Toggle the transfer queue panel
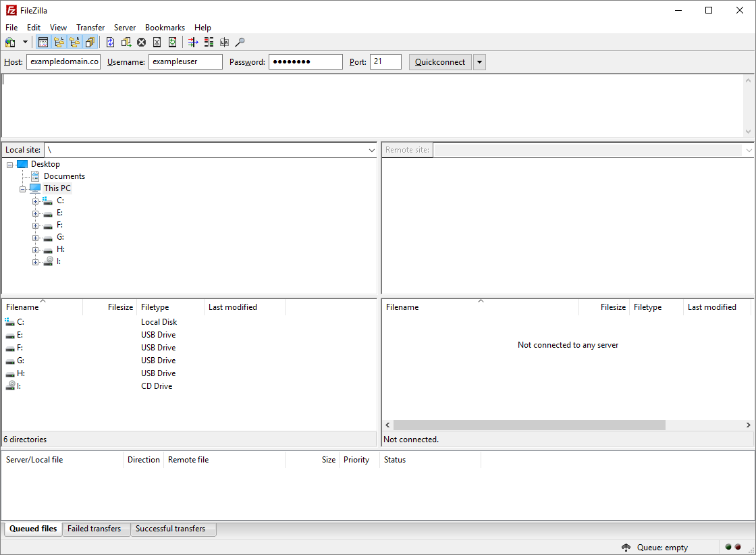756x555 pixels. click(x=90, y=42)
